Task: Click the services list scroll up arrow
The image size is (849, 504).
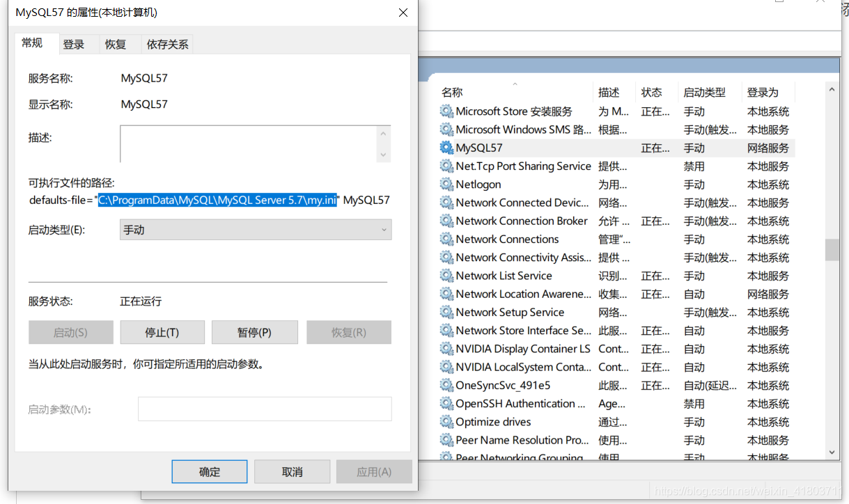Action: (x=832, y=88)
